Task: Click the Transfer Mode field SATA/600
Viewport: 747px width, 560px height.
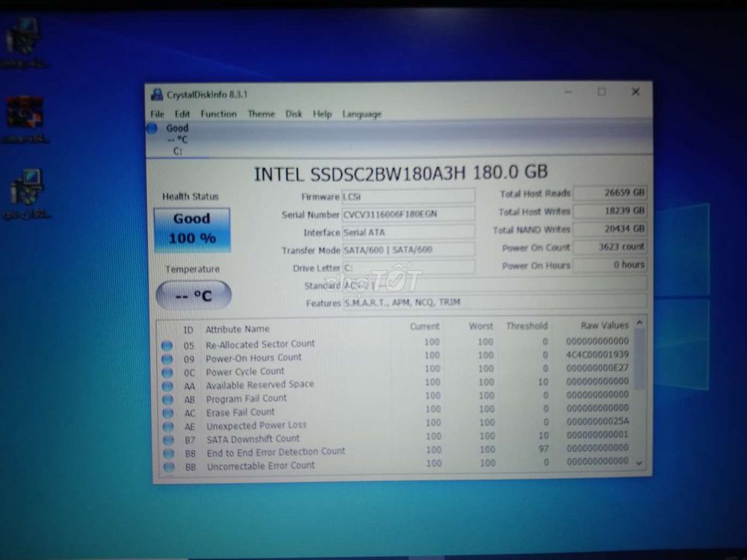Action: click(x=409, y=250)
